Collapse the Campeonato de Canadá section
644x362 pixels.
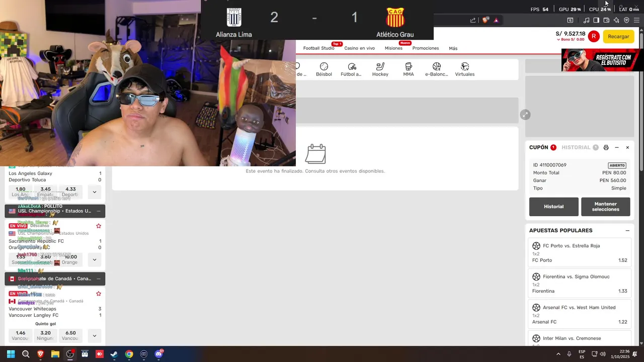pyautogui.click(x=99, y=279)
